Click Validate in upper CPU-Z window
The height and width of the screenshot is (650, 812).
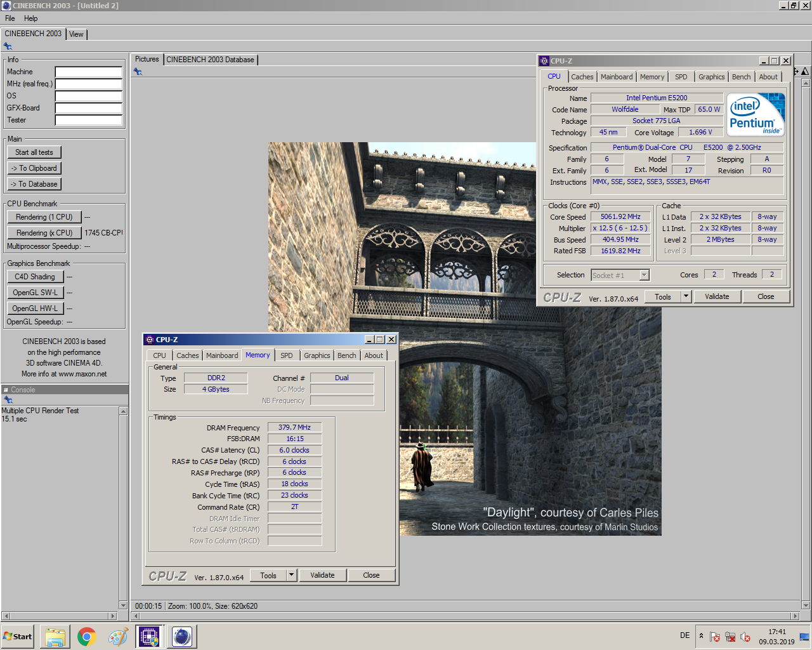tap(717, 296)
